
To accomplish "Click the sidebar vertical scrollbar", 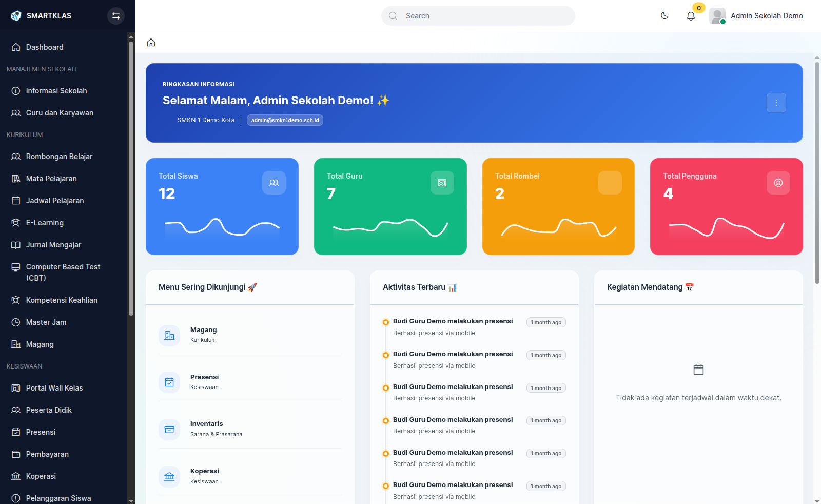I will pyautogui.click(x=131, y=178).
